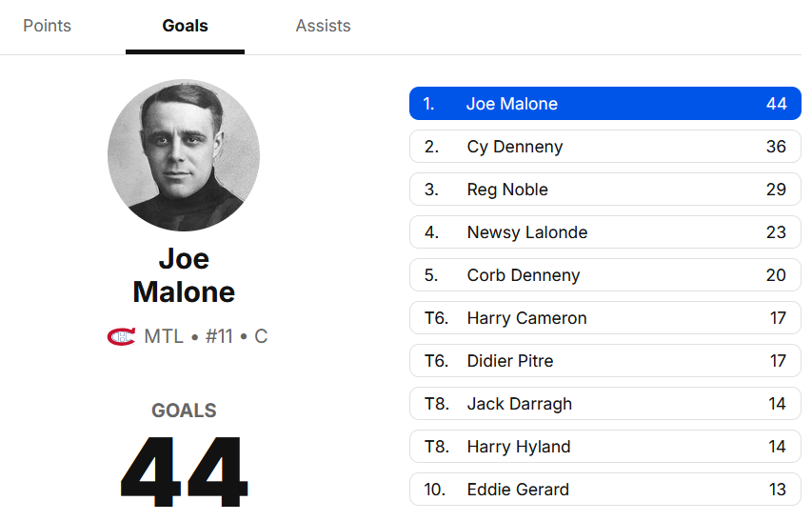Image resolution: width=812 pixels, height=521 pixels.
Task: Switch to the Points tab
Action: coord(47,26)
